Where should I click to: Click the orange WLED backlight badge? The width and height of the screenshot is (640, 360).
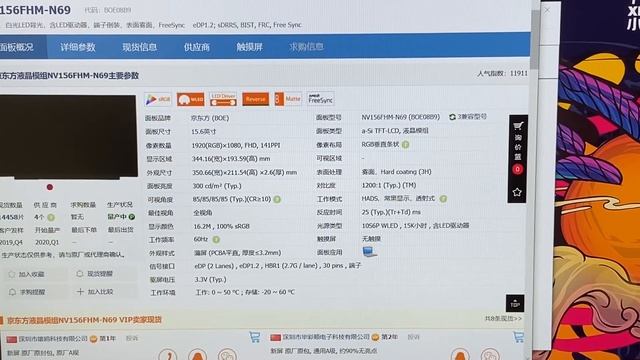point(191,99)
